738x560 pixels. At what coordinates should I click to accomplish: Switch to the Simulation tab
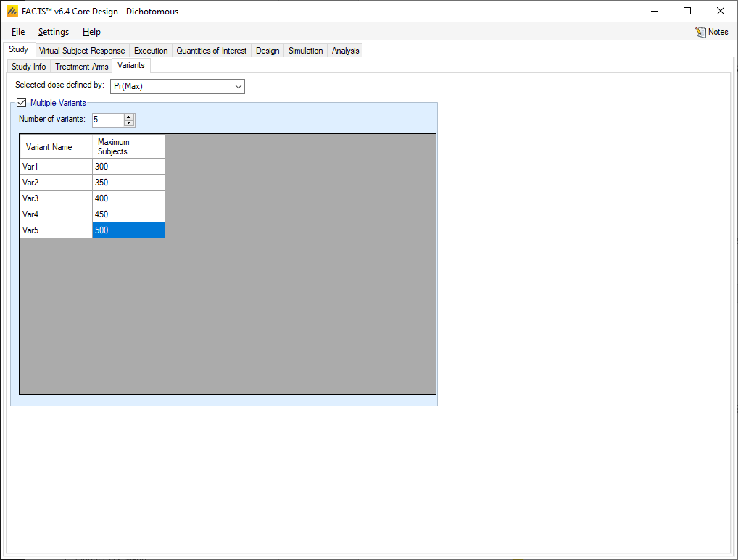pyautogui.click(x=305, y=51)
